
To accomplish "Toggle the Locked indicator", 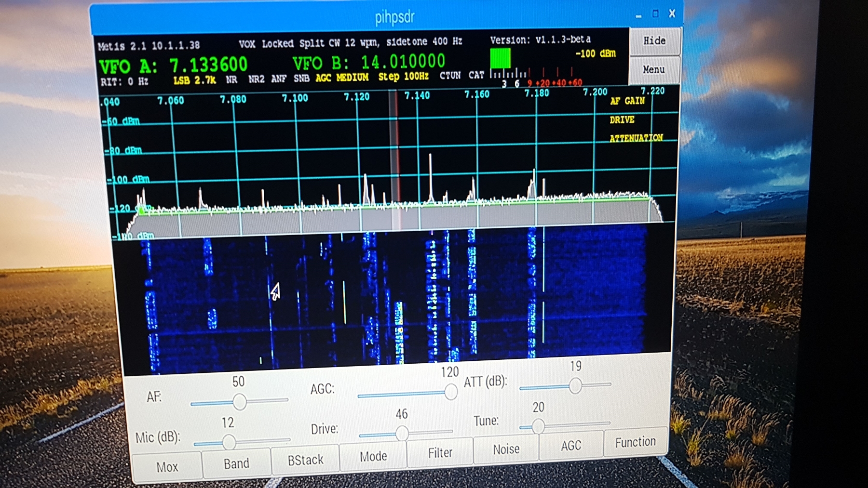I will pyautogui.click(x=277, y=43).
